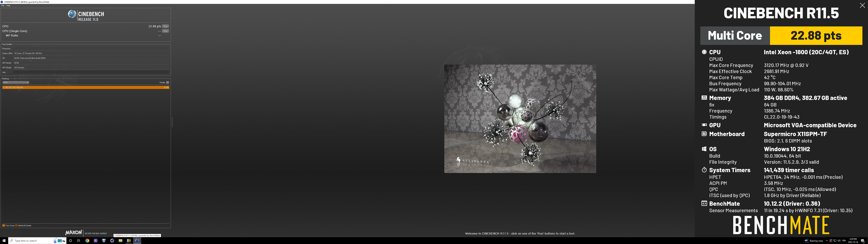The width and height of the screenshot is (868, 244).
Task: Open the network tray icon
Action: (835, 241)
